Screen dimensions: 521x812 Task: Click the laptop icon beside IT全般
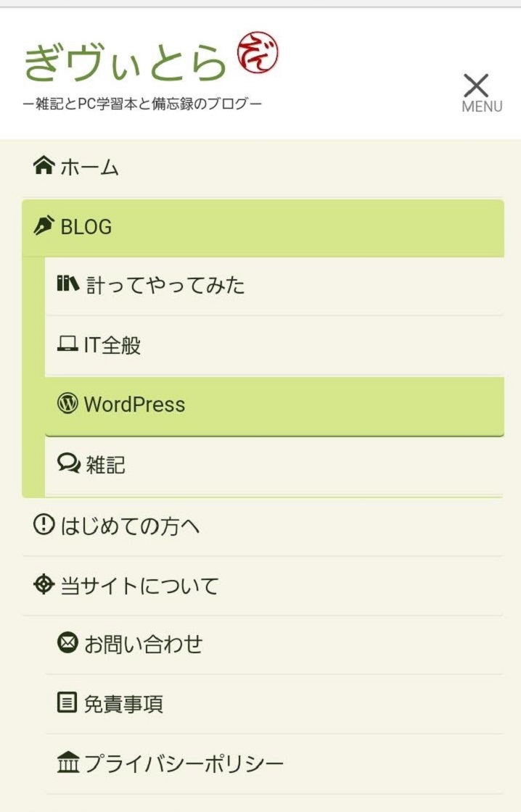tap(68, 346)
